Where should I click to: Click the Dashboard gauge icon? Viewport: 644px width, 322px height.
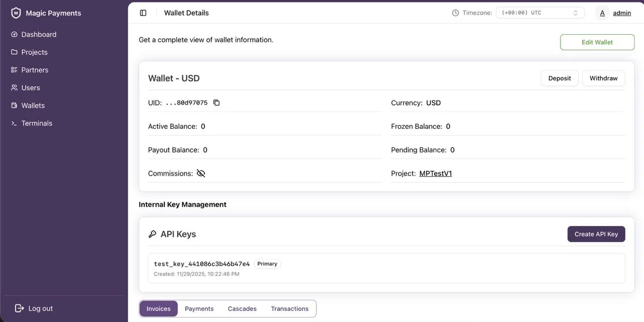click(14, 35)
